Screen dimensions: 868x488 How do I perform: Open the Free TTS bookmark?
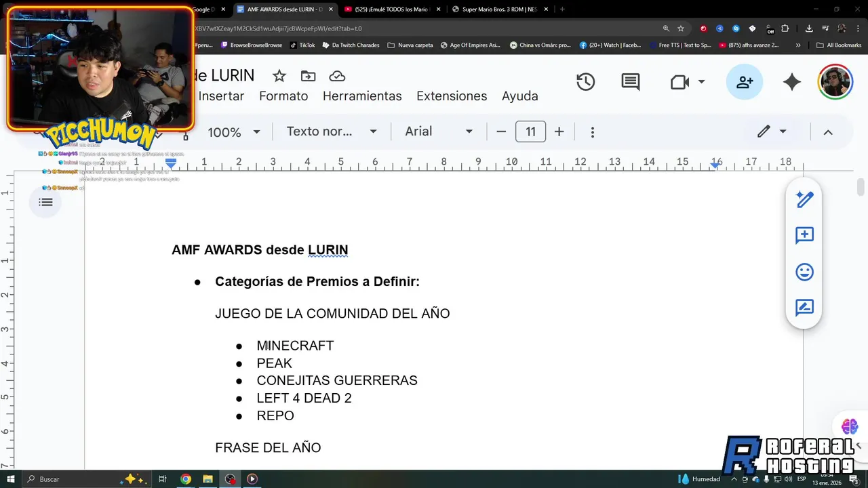(x=679, y=45)
